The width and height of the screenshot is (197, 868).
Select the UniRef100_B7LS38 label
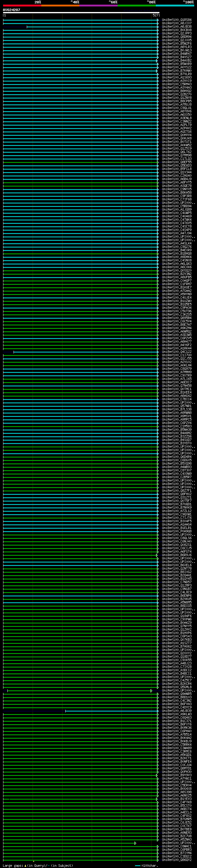[176, 410]
